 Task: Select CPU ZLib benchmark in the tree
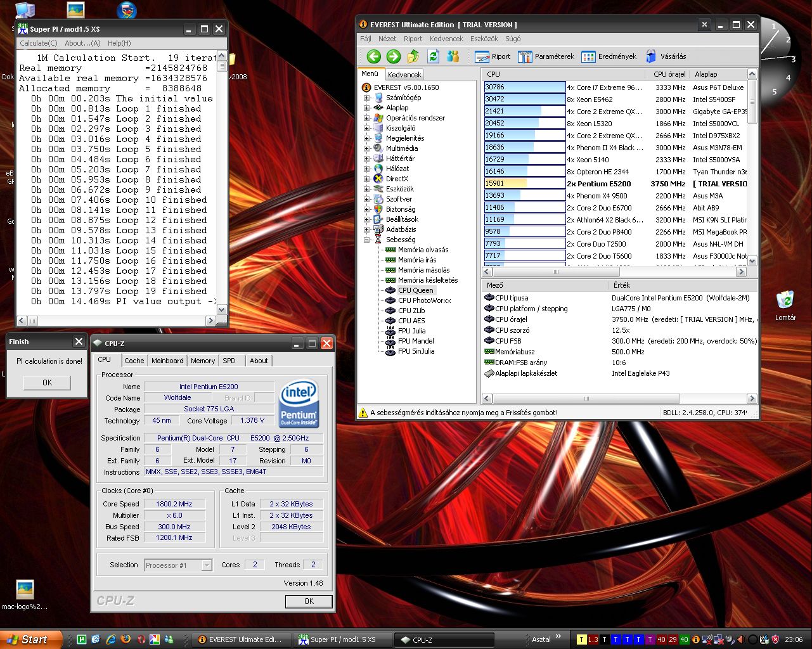[x=405, y=311]
